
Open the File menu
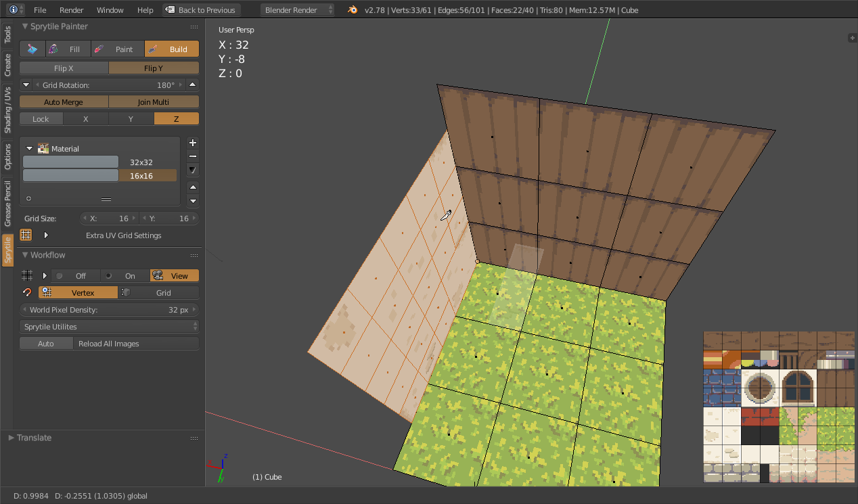(40, 10)
